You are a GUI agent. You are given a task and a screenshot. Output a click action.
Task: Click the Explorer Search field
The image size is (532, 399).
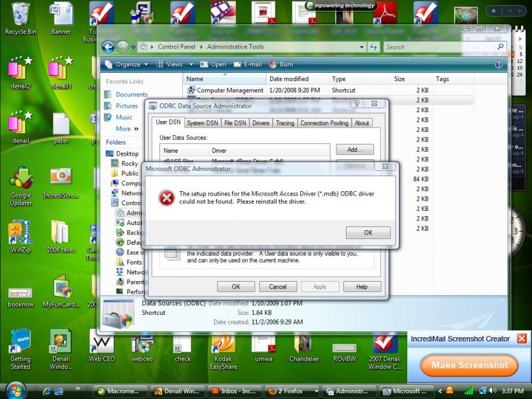click(445, 47)
